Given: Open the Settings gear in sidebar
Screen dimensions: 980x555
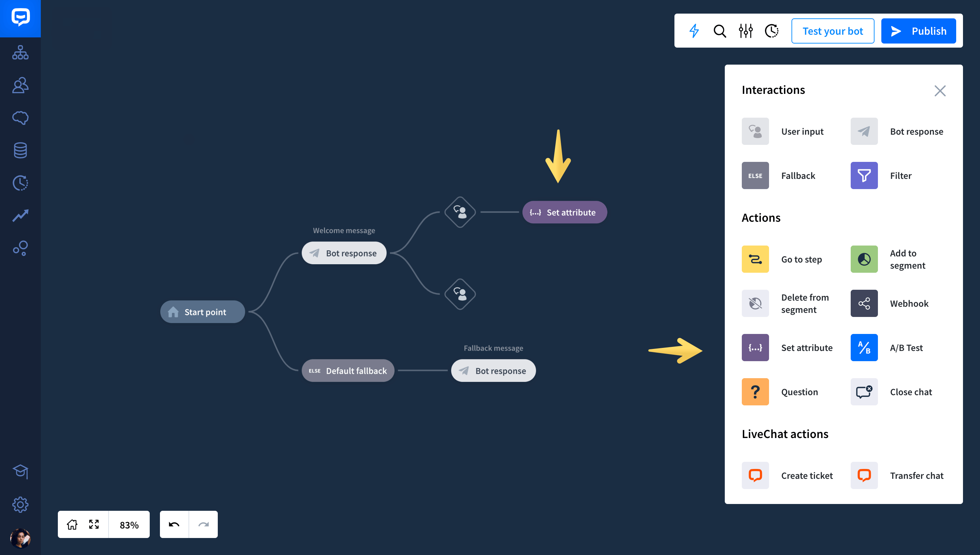Looking at the screenshot, I should tap(20, 505).
